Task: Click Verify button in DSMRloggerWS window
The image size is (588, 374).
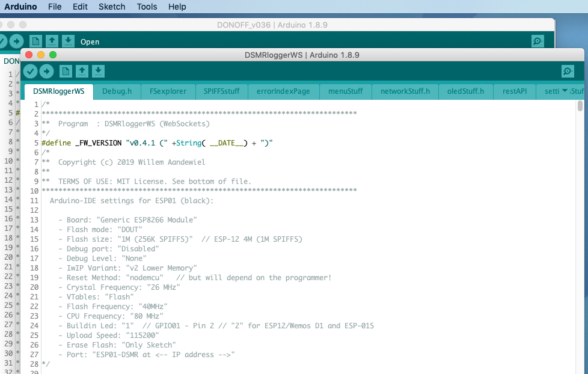Action: tap(30, 72)
